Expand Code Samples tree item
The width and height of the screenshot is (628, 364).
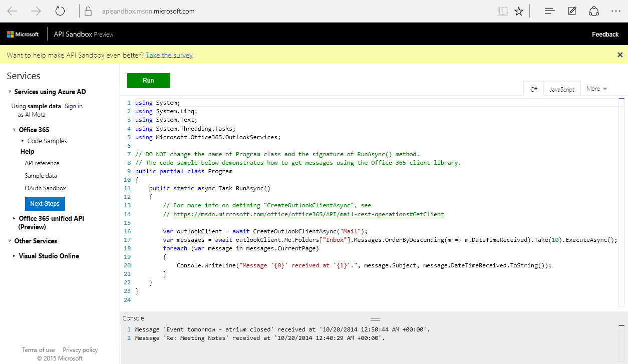point(23,141)
